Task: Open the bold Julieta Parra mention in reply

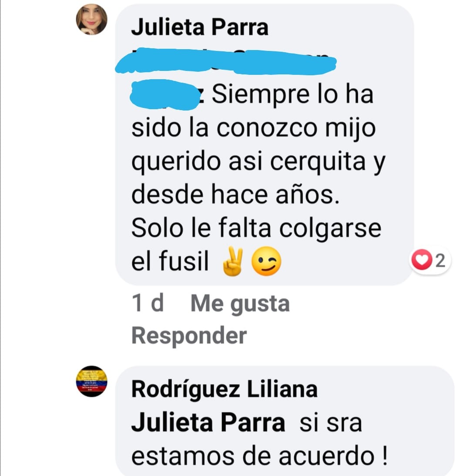Action: pyautogui.click(x=208, y=422)
